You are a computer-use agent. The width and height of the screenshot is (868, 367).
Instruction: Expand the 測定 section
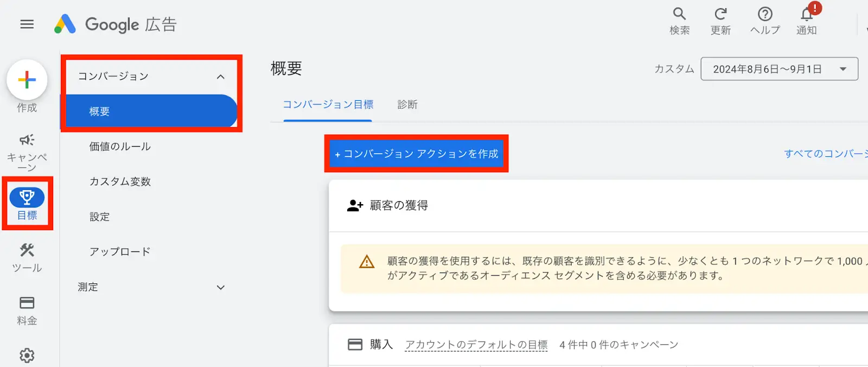(220, 287)
